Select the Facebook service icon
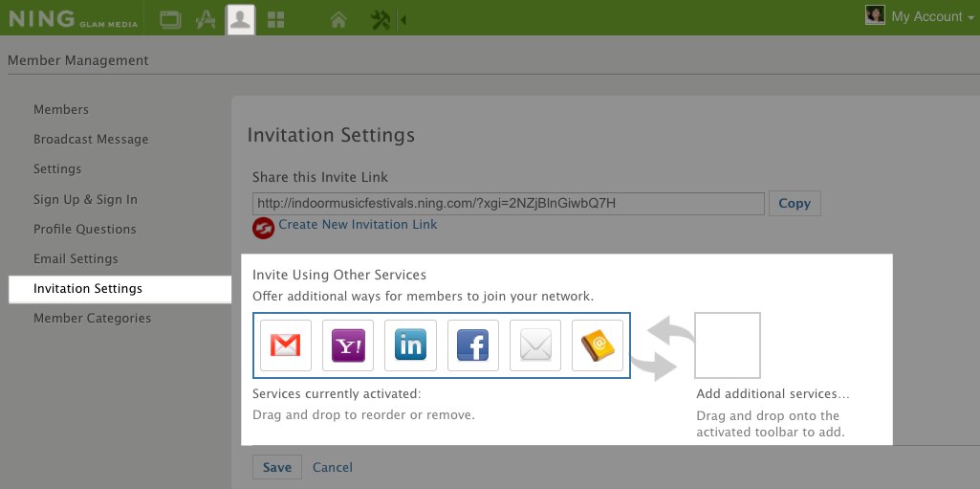This screenshot has width=980, height=489. click(x=473, y=345)
